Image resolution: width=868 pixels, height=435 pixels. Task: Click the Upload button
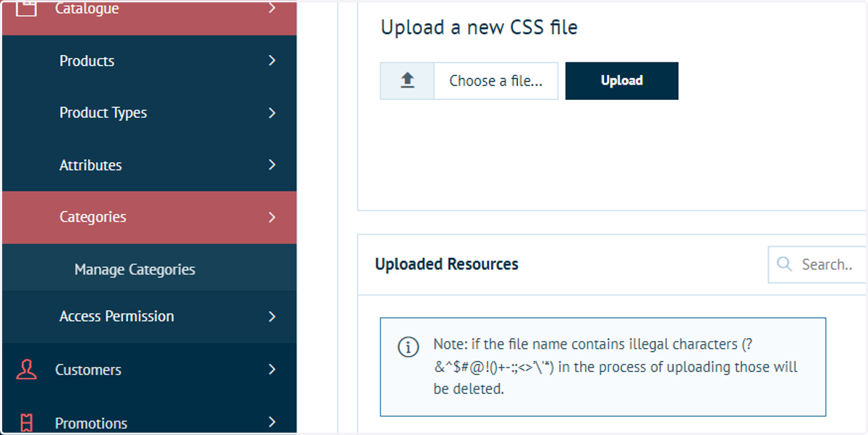pyautogui.click(x=622, y=80)
